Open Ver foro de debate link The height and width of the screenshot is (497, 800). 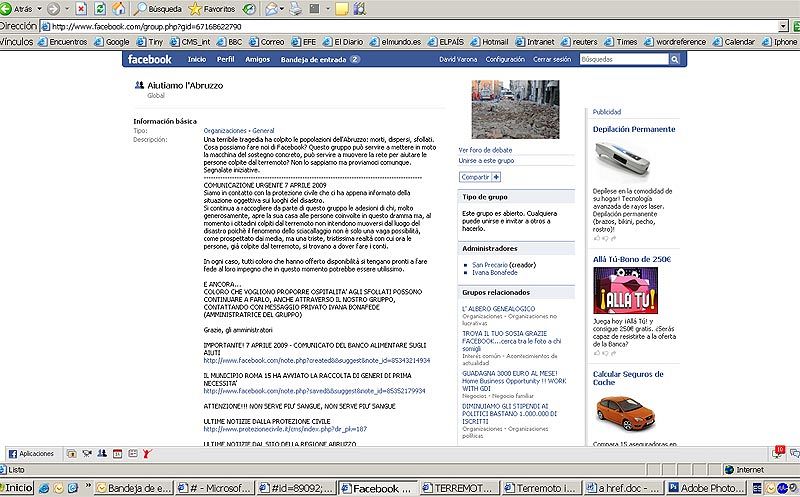click(x=484, y=150)
